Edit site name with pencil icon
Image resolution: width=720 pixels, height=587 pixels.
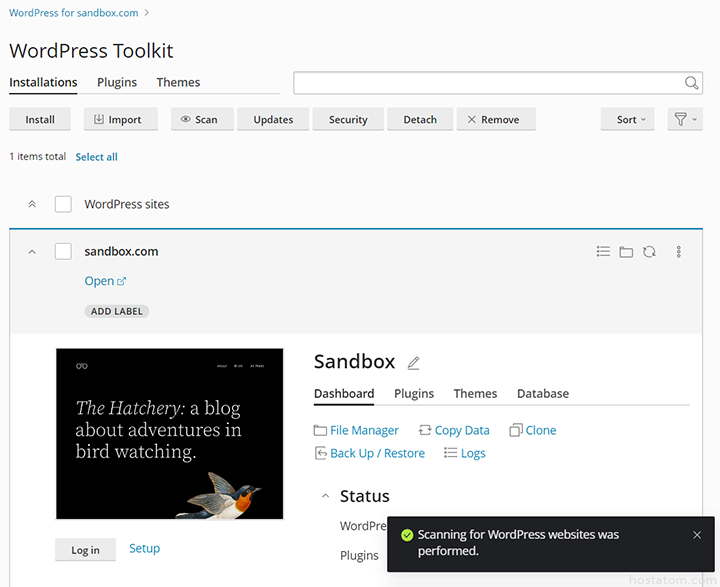tap(413, 363)
